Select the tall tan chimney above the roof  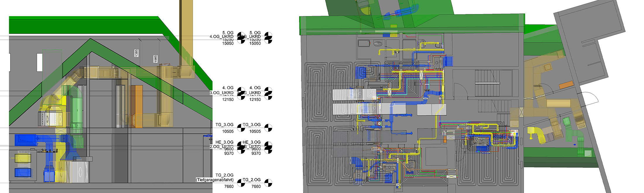click(186, 32)
